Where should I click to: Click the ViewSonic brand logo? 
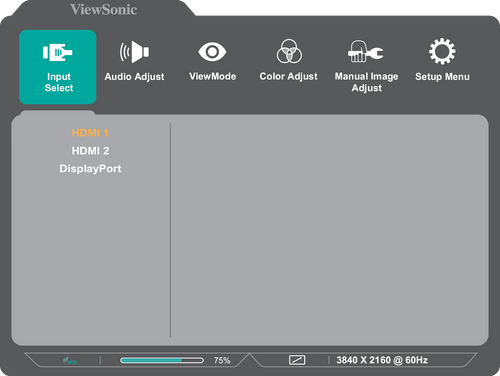104,9
